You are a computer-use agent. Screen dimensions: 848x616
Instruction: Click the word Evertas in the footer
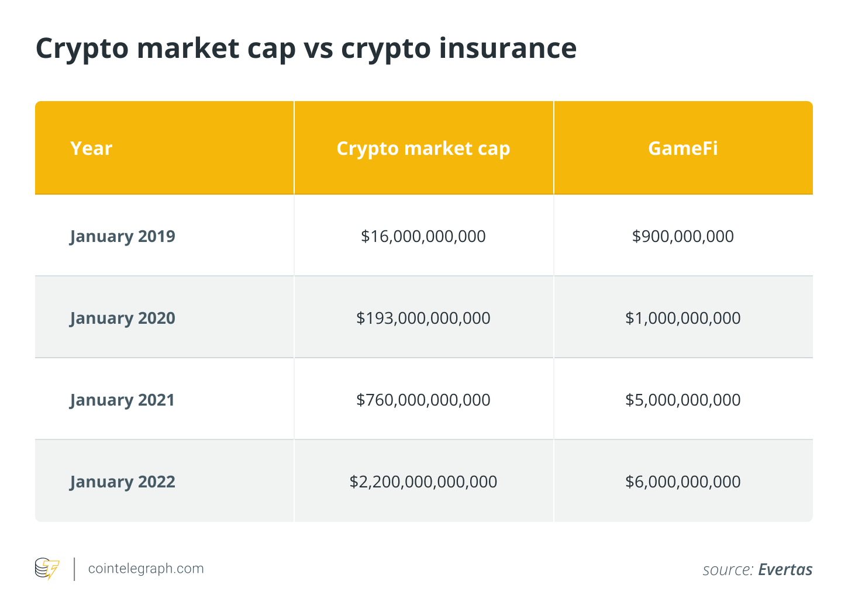(x=785, y=570)
